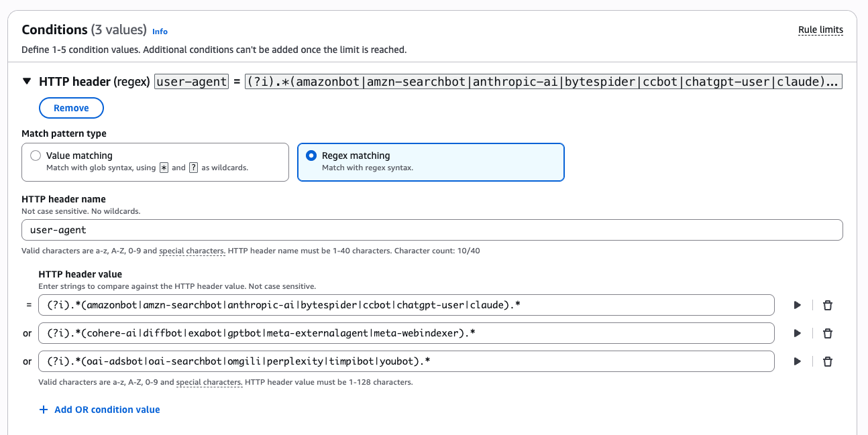The width and height of the screenshot is (868, 435).
Task: Click the Conditions (3 values) heading
Action: (x=84, y=29)
